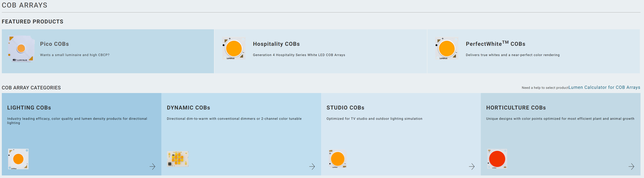644x178 pixels.
Task: Click the Pico COBs product image
Action: 21,49
